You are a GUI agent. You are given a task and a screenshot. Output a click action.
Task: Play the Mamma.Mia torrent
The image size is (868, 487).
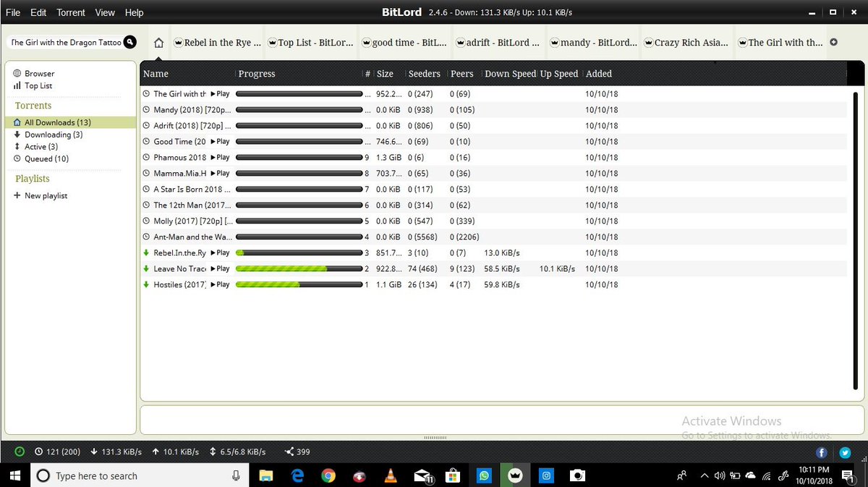click(220, 174)
